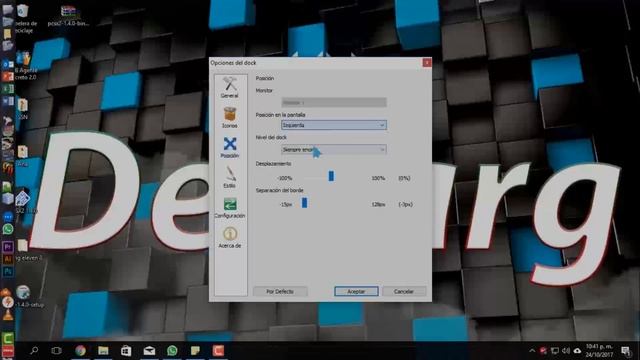
Task: Expand the Nivel del dock dropdown
Action: point(334,149)
